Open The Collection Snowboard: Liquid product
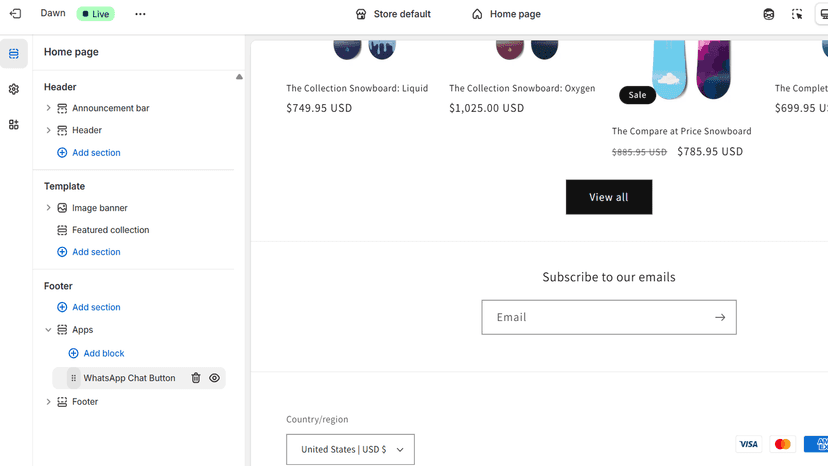828x466 pixels. pos(357,88)
